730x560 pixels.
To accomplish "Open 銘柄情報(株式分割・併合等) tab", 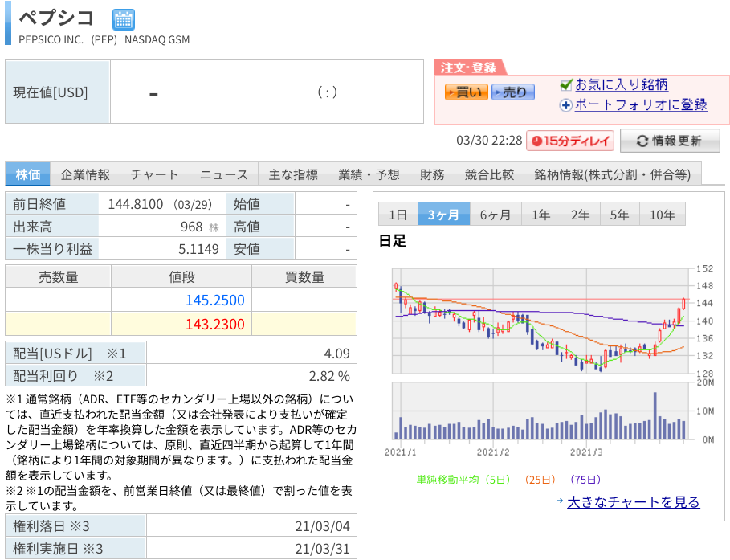I will [x=613, y=174].
